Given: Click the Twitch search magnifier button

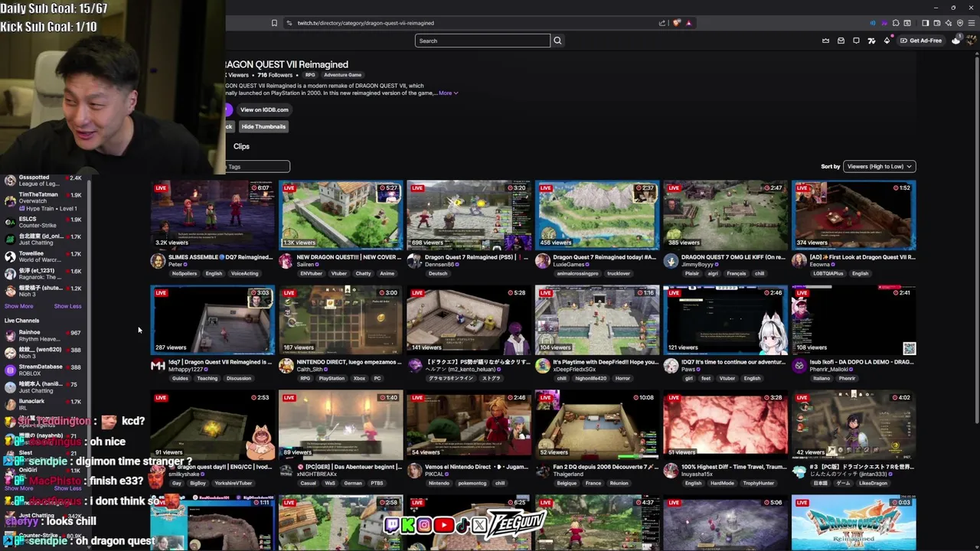Looking at the screenshot, I should click(557, 41).
